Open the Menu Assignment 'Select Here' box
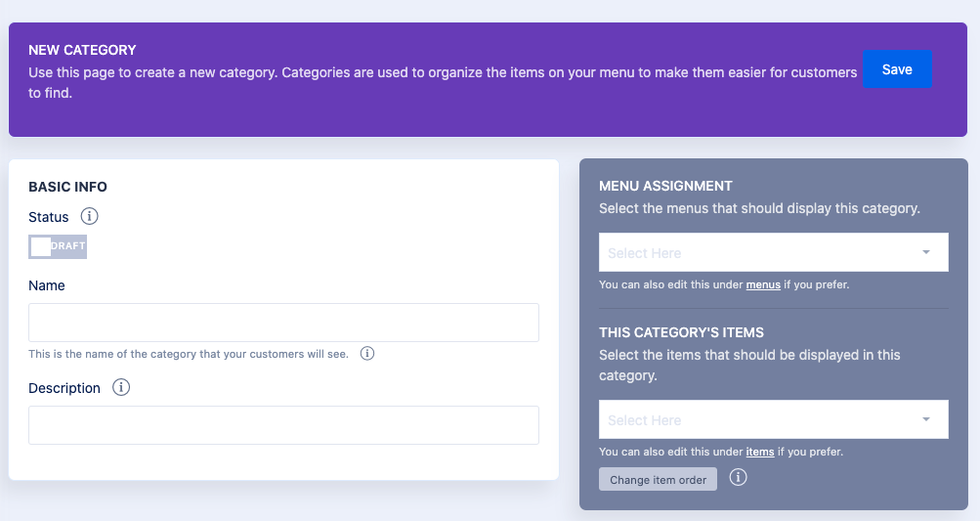 point(762,253)
